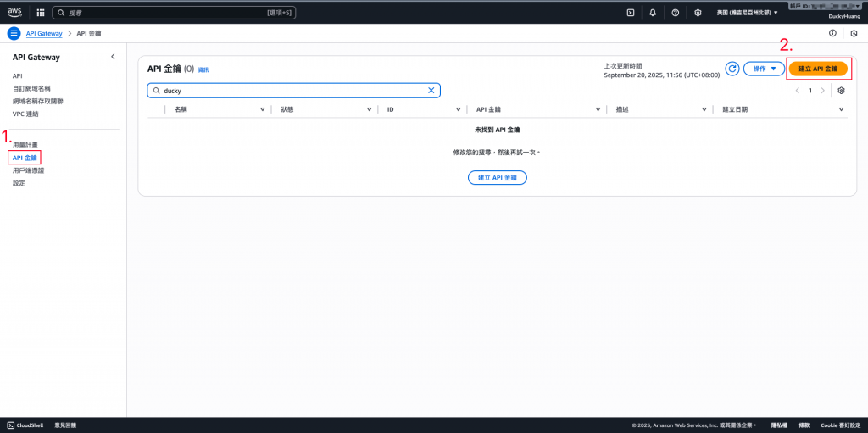Open the clock icon beside the info icon
This screenshot has width=868, height=433.
854,34
